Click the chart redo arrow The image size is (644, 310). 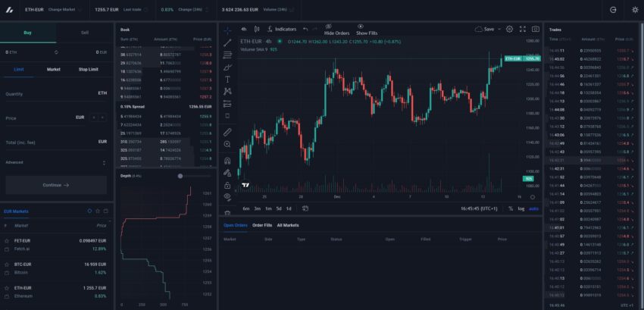[315, 30]
